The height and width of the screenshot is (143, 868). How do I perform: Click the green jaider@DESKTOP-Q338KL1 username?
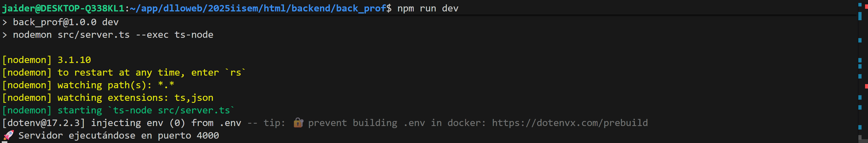(x=63, y=8)
